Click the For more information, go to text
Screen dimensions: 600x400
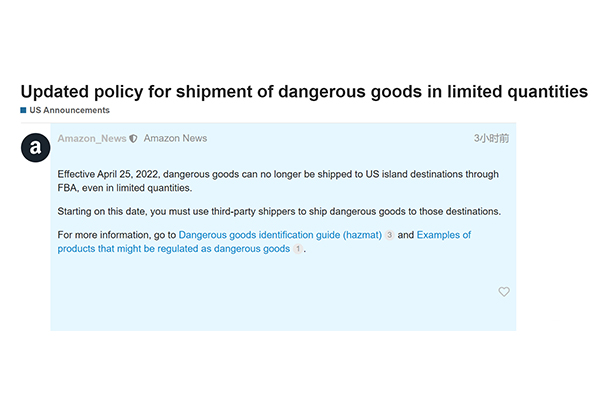click(x=117, y=235)
